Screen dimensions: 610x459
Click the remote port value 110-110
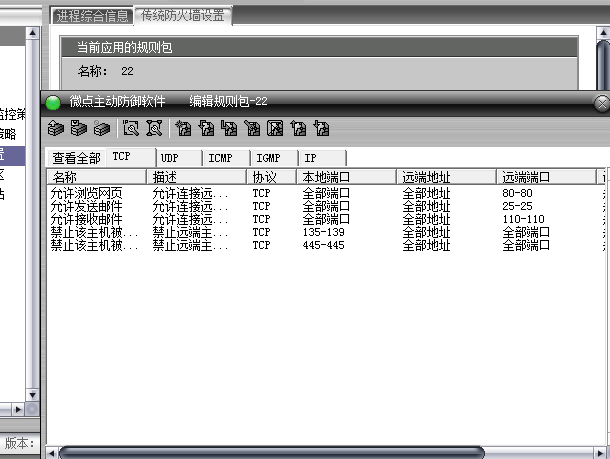pyautogui.click(x=523, y=219)
